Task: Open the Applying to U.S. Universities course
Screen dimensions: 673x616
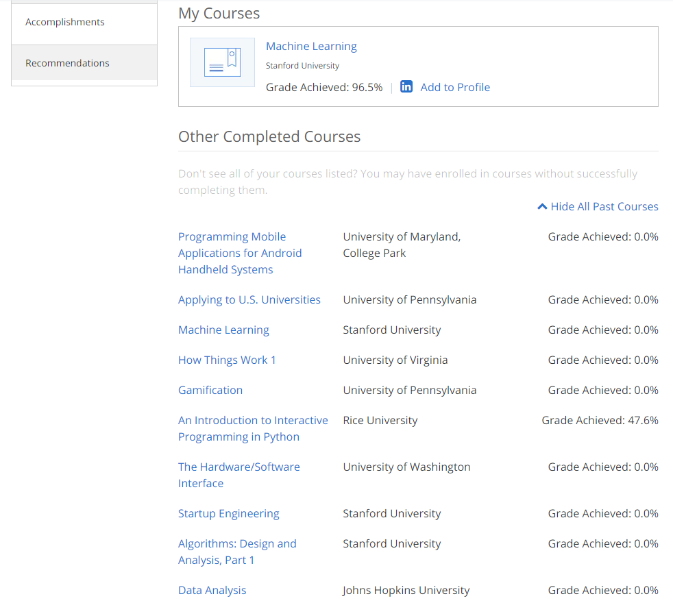Action: click(x=249, y=299)
